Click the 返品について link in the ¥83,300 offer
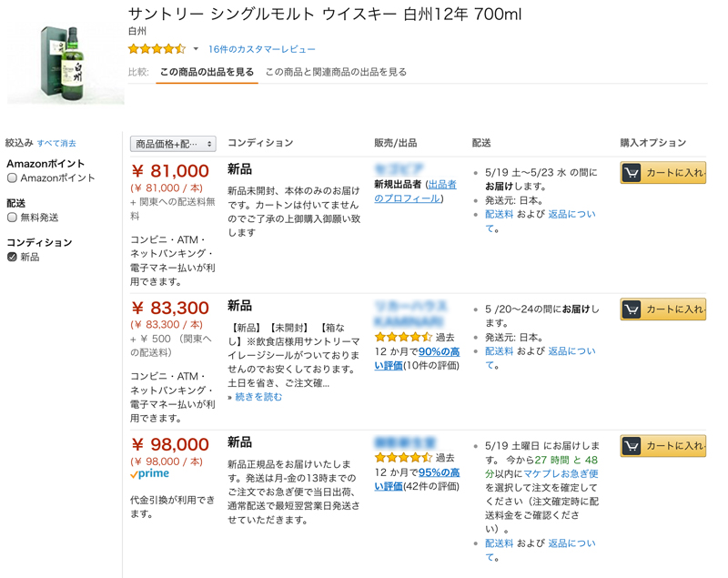Viewport: 728px width, 578px height. pyautogui.click(x=541, y=358)
